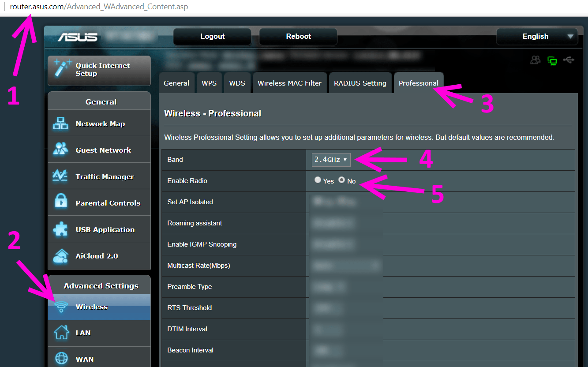Screen dimensions: 588x367
Task: Open Guest Network settings
Action: (x=99, y=150)
